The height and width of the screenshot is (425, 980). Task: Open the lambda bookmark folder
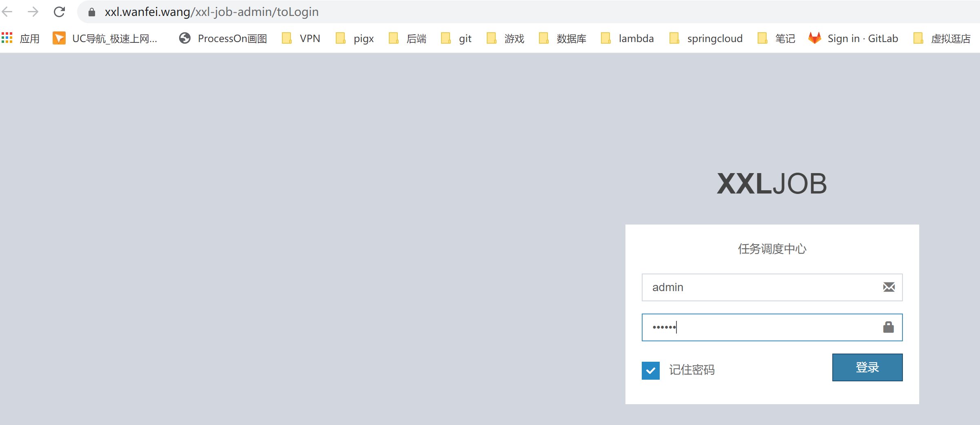pos(627,38)
